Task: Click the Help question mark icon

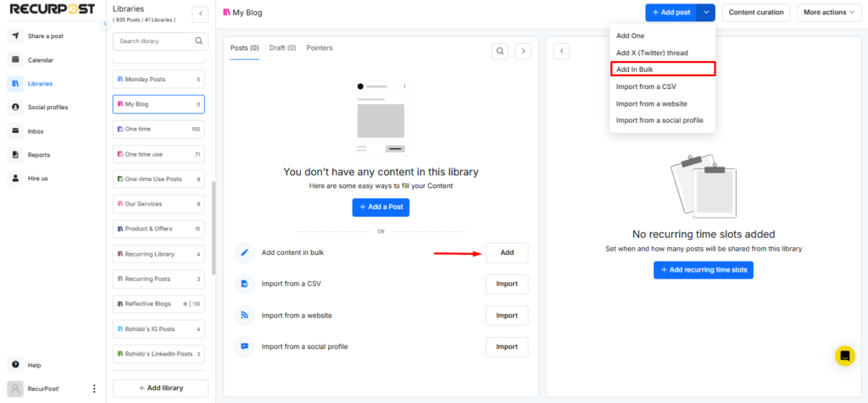Action: pyautogui.click(x=15, y=365)
